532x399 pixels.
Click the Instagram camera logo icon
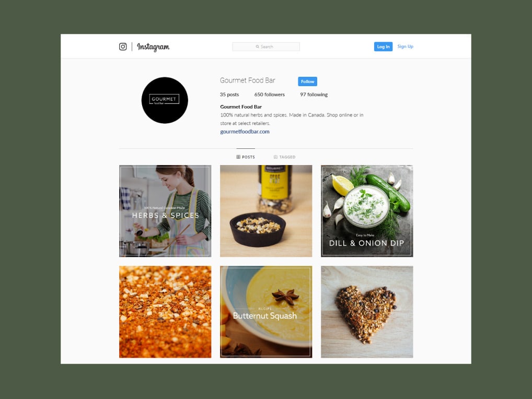tap(123, 46)
